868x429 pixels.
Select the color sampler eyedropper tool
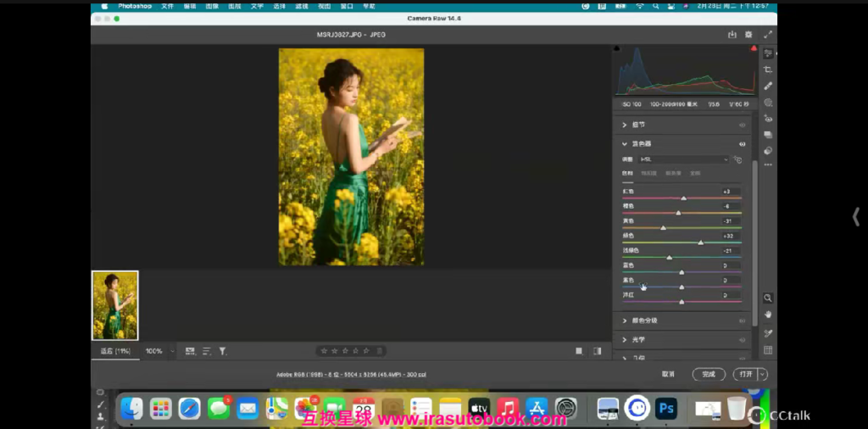pos(768,333)
